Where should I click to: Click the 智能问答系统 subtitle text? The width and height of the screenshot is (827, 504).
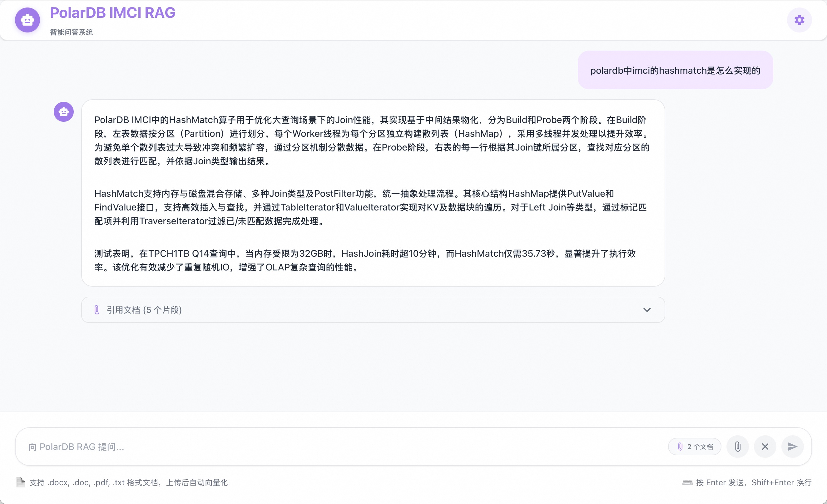[72, 32]
